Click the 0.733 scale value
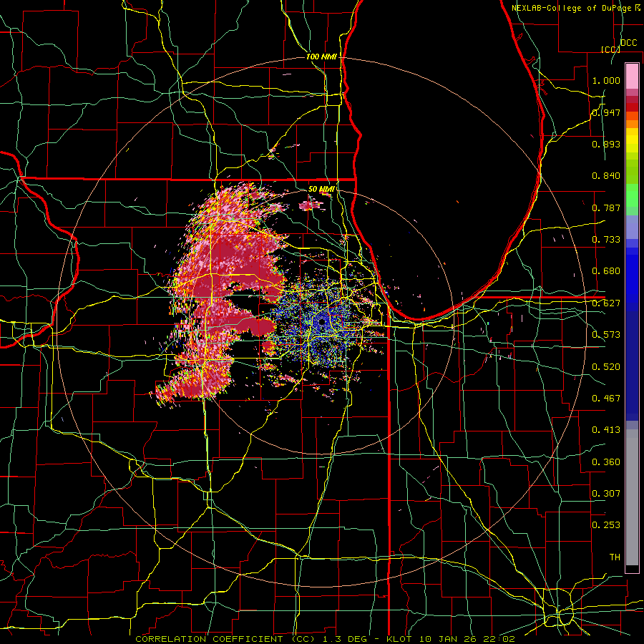The width and height of the screenshot is (644, 644). (x=606, y=240)
